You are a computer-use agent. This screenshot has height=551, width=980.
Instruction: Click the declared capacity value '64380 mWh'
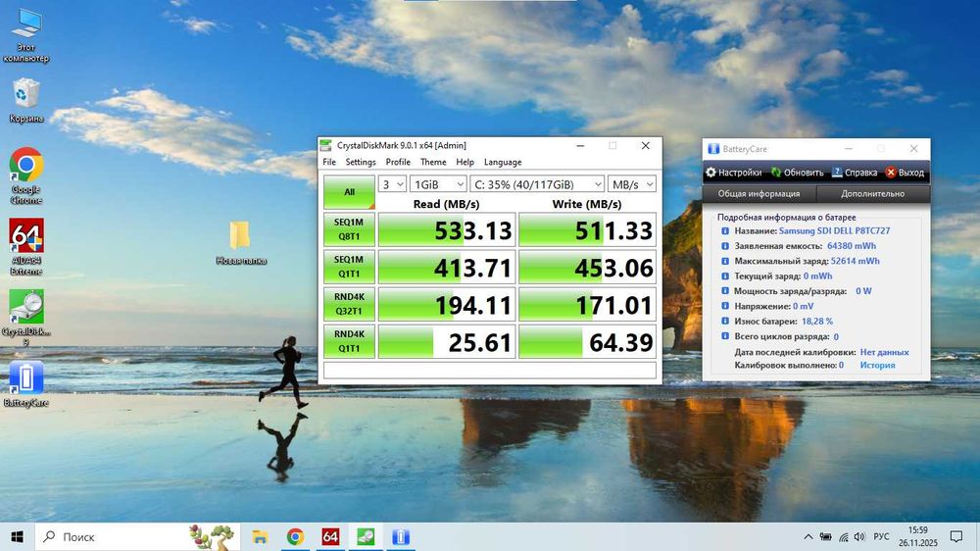[852, 246]
